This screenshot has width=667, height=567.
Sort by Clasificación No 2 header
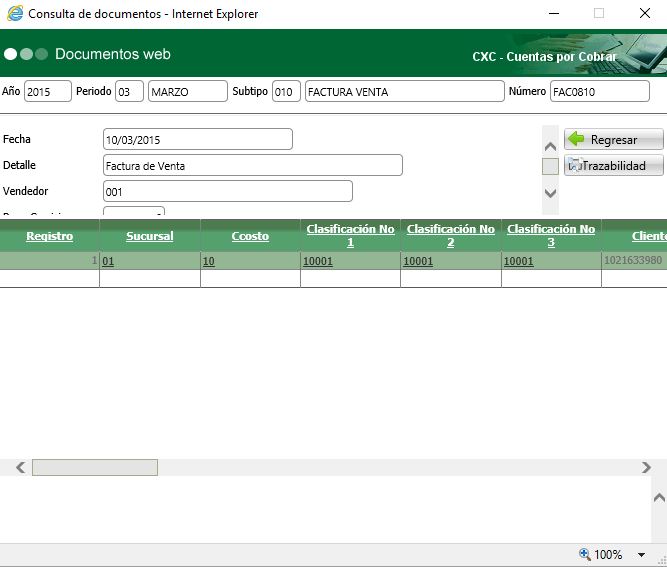(451, 236)
